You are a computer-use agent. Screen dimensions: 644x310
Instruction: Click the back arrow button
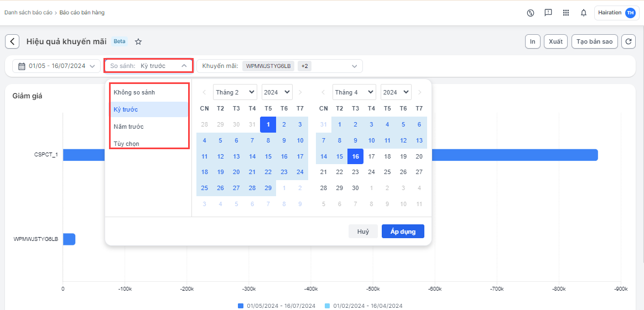(12, 41)
